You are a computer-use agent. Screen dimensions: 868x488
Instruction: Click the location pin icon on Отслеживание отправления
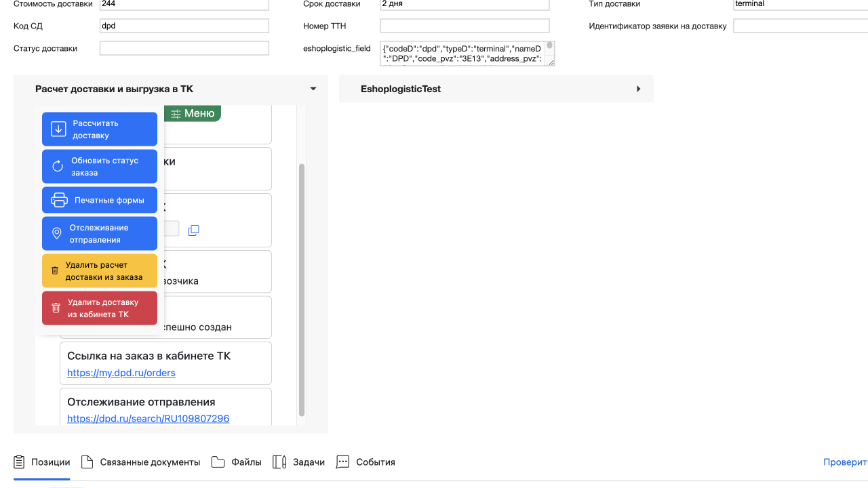[x=57, y=234]
